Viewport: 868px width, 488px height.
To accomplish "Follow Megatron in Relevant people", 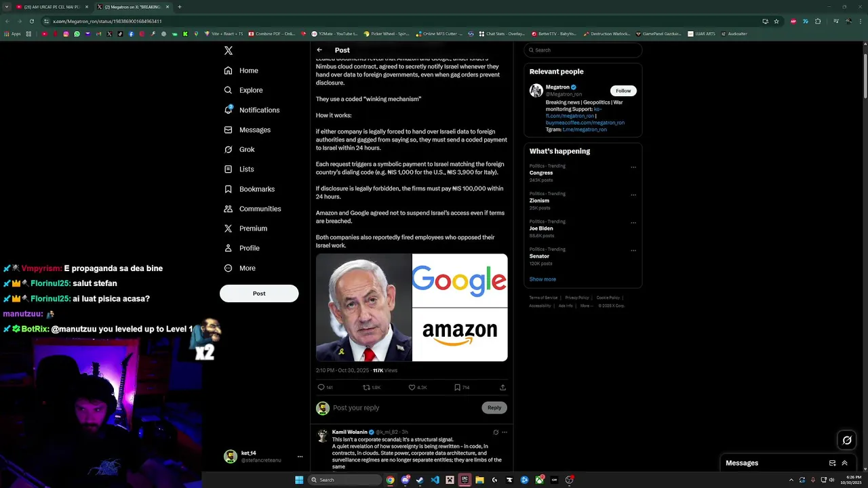I will tap(623, 91).
